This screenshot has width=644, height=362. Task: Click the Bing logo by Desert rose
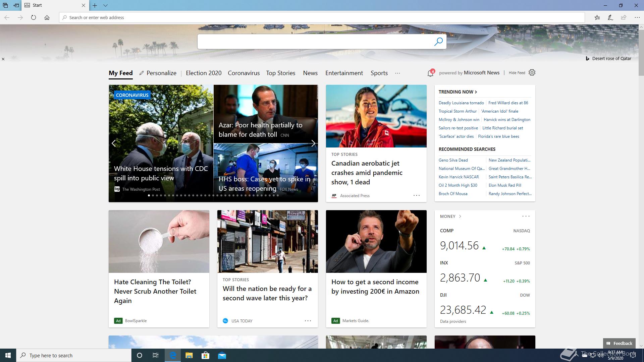tap(587, 58)
